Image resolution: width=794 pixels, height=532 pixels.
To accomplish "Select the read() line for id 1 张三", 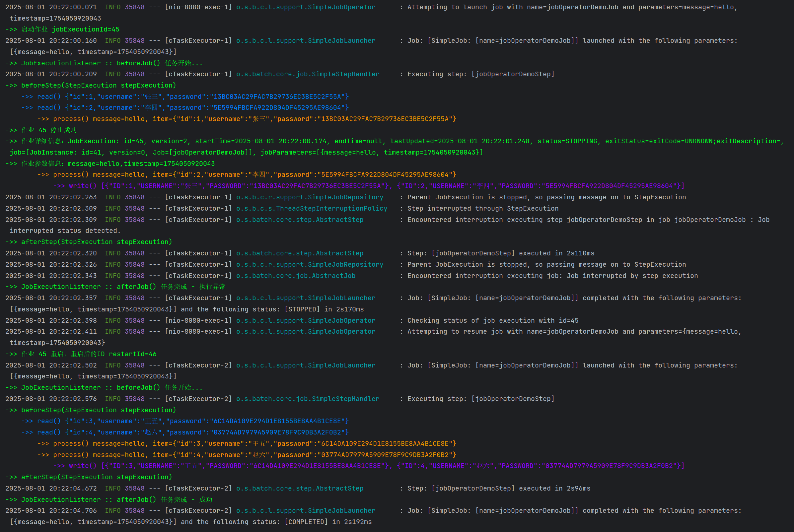I will tap(185, 97).
